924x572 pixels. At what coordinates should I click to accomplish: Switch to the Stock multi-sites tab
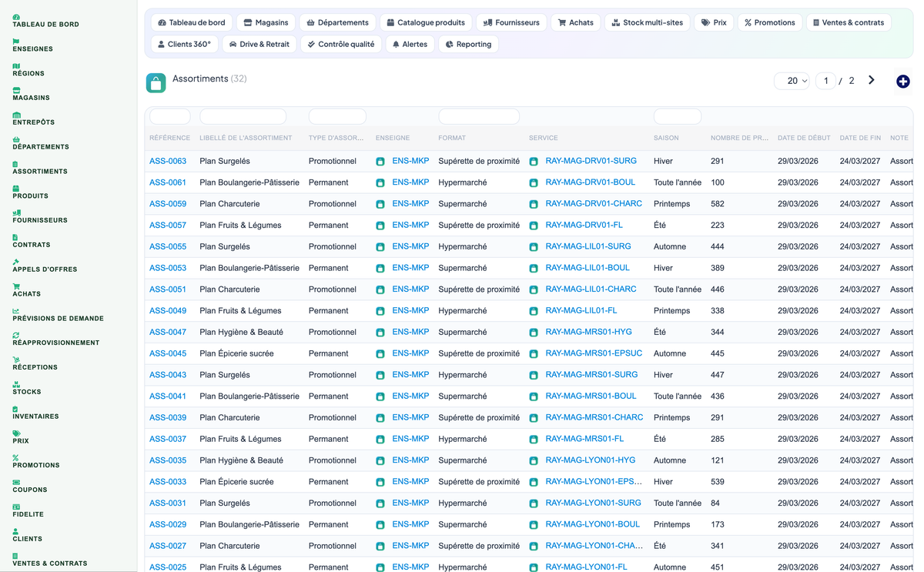647,22
